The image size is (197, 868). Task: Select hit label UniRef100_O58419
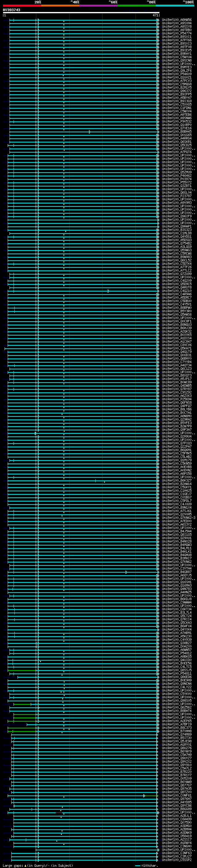click(x=177, y=836)
